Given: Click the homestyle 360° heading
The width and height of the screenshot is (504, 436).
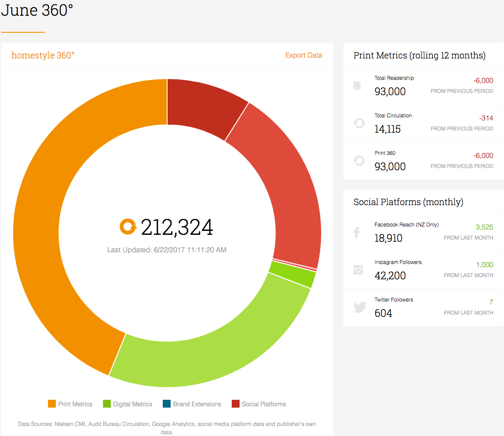Looking at the screenshot, I should tap(43, 55).
